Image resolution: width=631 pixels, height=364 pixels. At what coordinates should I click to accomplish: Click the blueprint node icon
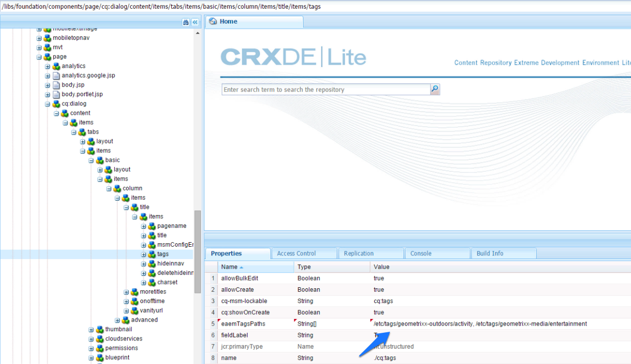click(x=99, y=357)
